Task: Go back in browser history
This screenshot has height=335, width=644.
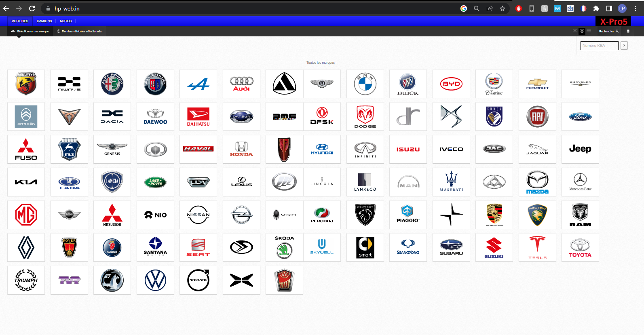Action: click(x=6, y=8)
